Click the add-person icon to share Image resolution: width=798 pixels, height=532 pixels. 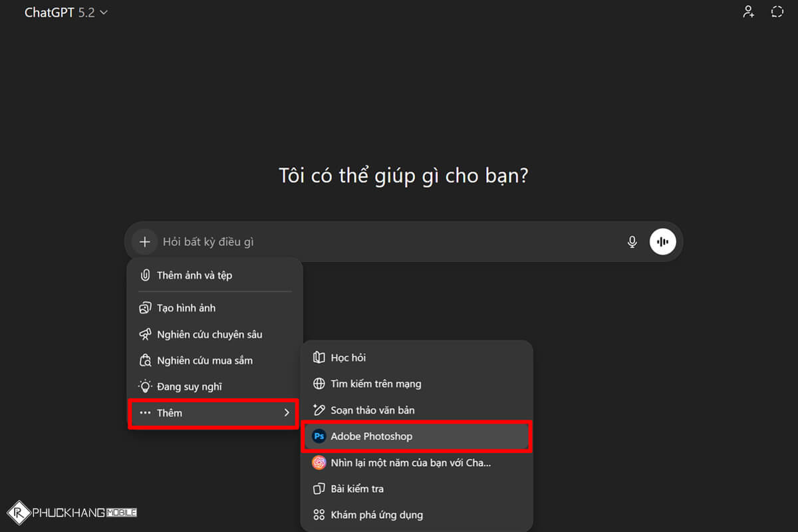(x=748, y=11)
